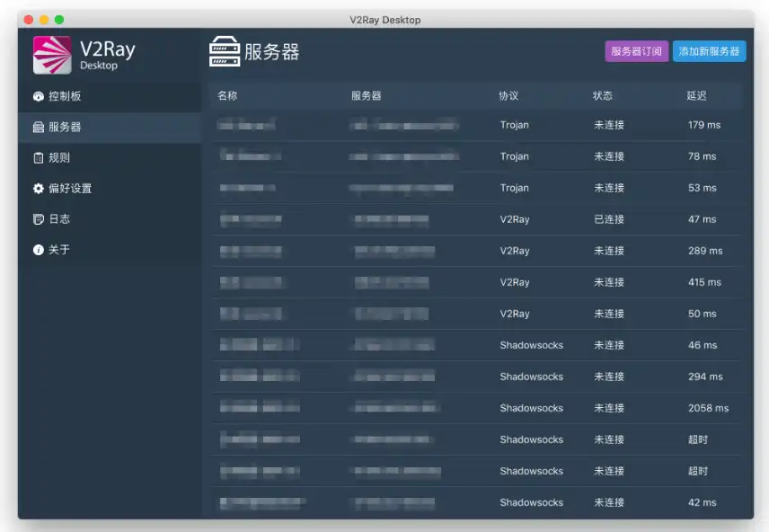Click the 已连接 status cell
769x532 pixels.
pos(609,219)
